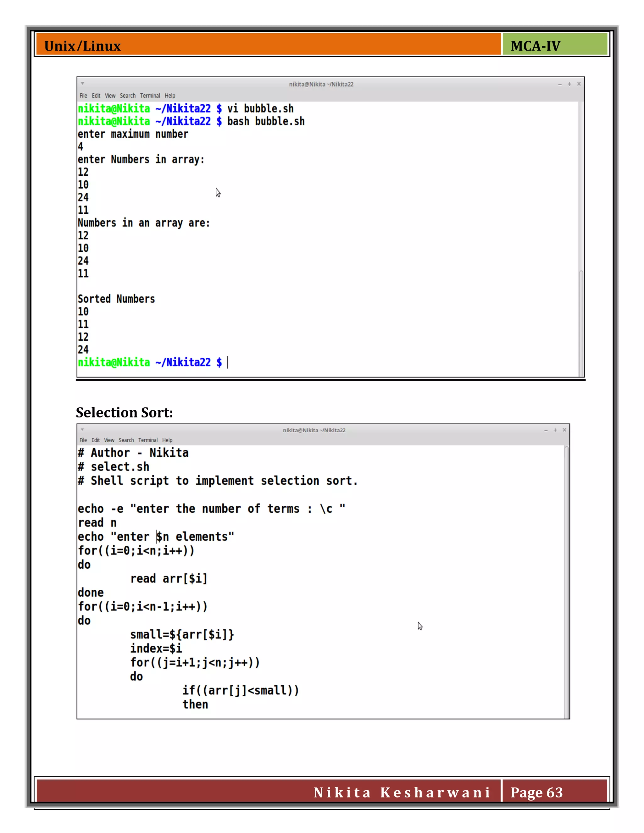Viewport: 644px width, 833px height.
Task: Click the upper terminal vertical scrollbar thumb
Action: [581, 323]
